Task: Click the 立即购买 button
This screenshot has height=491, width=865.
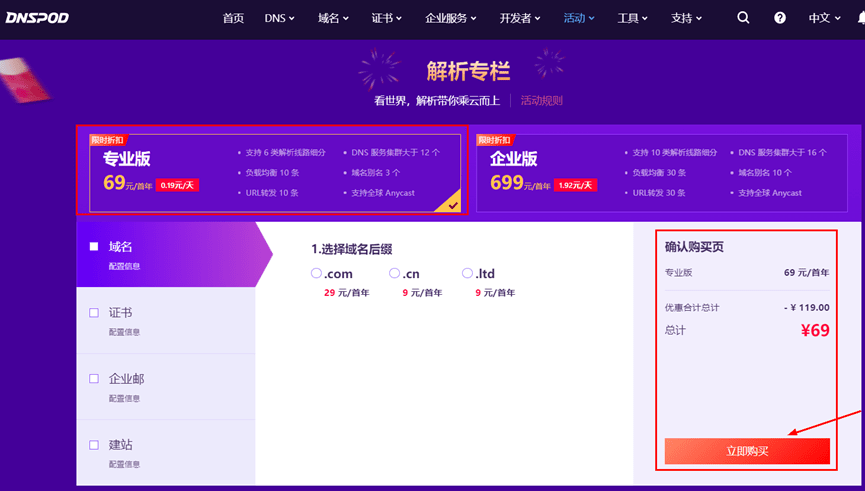Action: [x=747, y=451]
